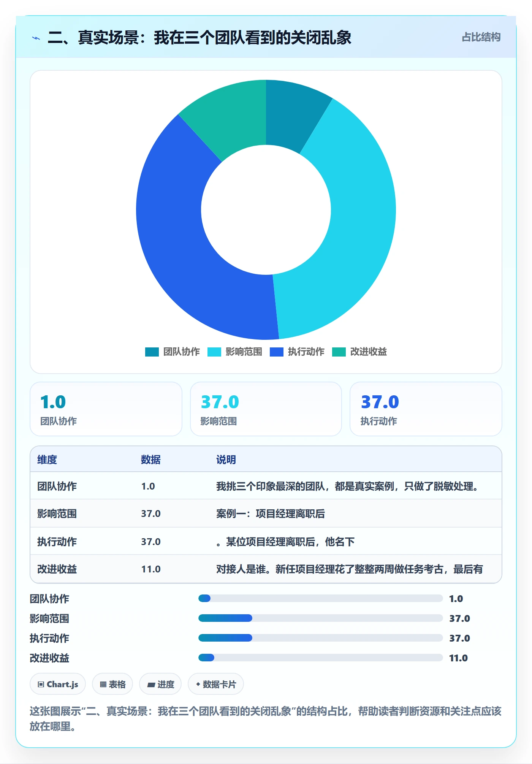Toggle the 影响范围 legend item
532x764 pixels.
[235, 352]
